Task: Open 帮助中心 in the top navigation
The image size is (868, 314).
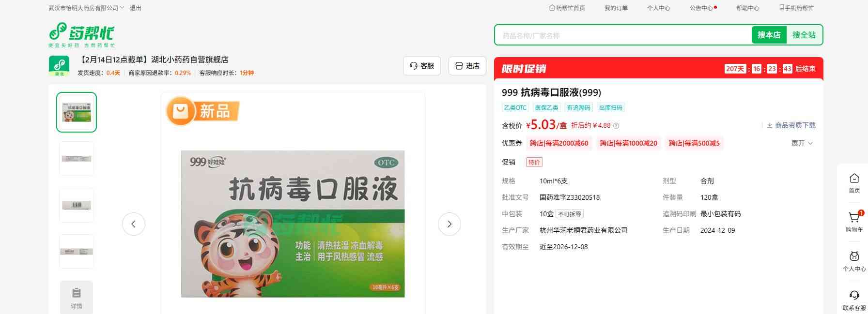Action: pos(747,8)
